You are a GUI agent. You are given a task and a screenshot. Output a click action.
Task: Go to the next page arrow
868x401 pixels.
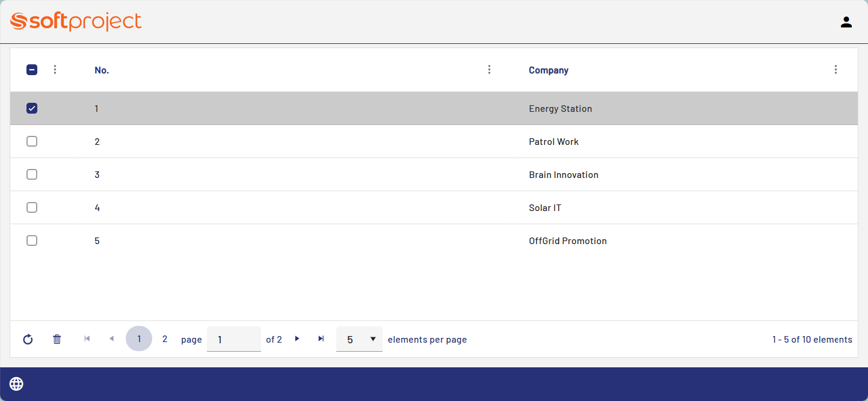(297, 339)
